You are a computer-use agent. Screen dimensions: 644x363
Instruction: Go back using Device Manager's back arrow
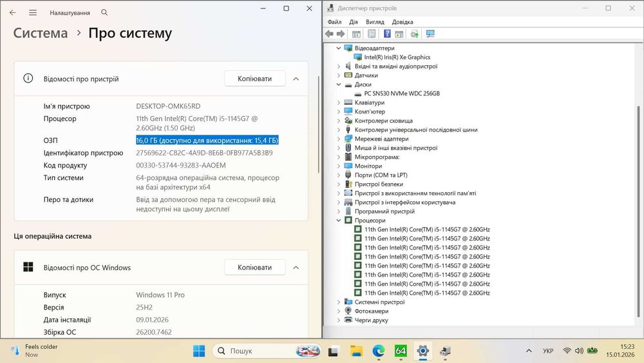point(329,34)
